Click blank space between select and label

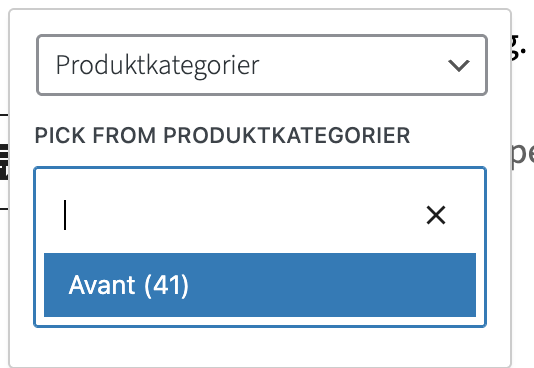pyautogui.click(x=260, y=110)
